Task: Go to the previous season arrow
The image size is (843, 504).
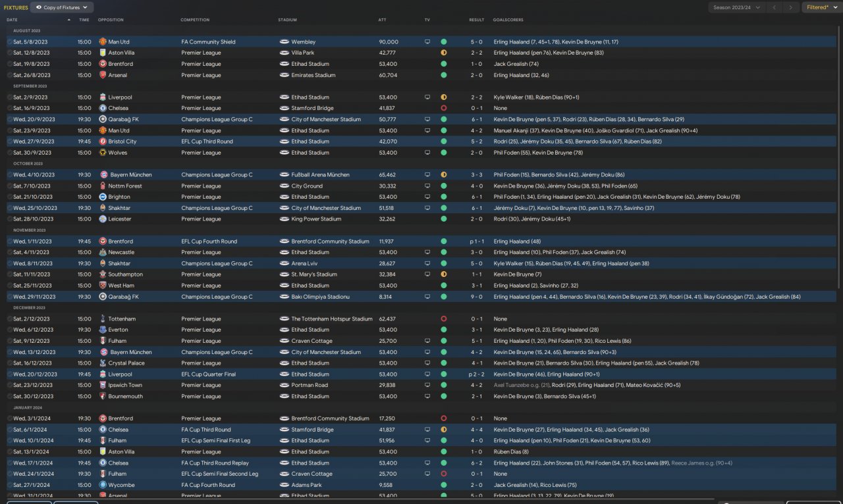Action: [775, 7]
